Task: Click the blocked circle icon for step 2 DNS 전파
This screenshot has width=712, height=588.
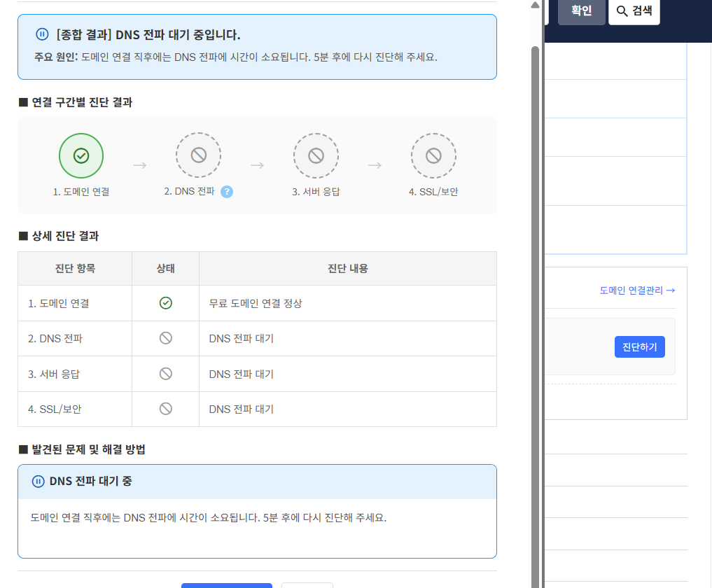Action: (x=198, y=155)
